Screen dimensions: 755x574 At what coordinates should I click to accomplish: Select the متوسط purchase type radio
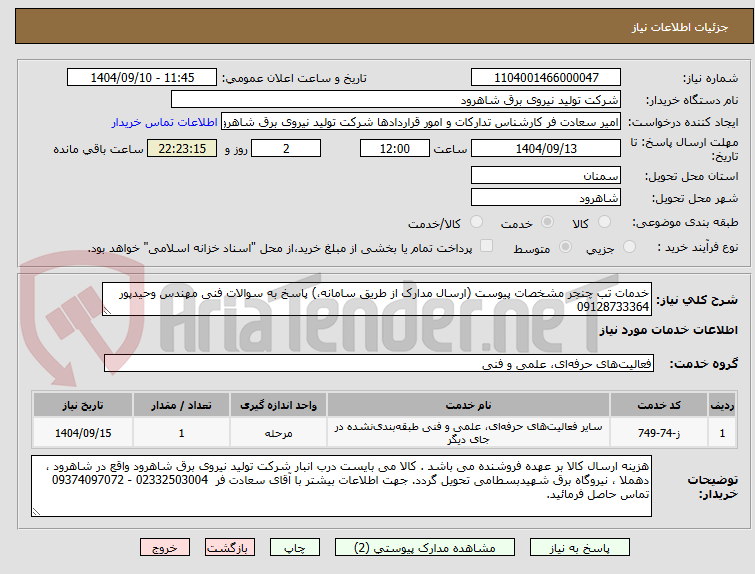[565, 247]
